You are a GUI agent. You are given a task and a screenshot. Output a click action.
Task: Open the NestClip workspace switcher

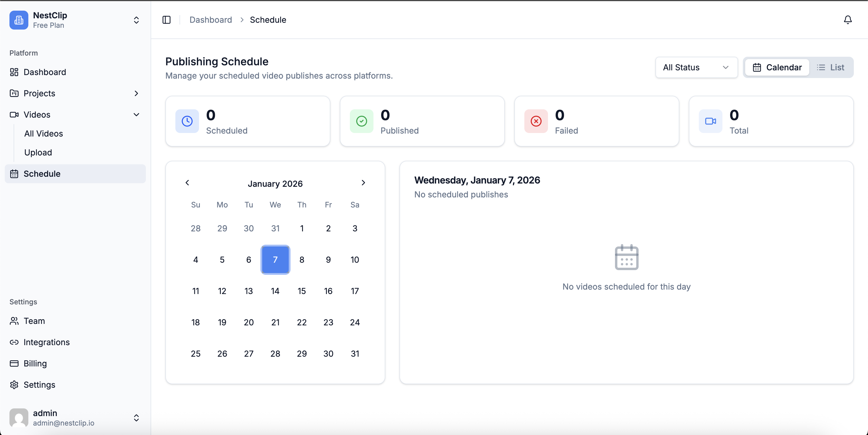click(136, 20)
